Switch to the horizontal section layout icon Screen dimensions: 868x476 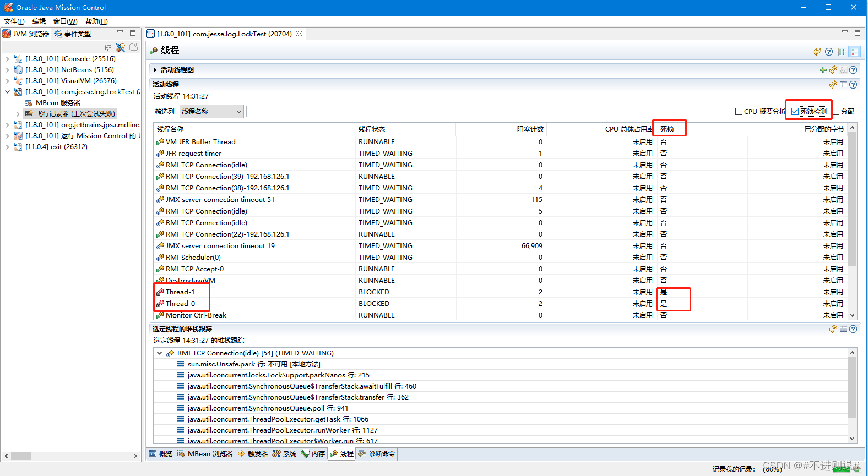click(842, 52)
